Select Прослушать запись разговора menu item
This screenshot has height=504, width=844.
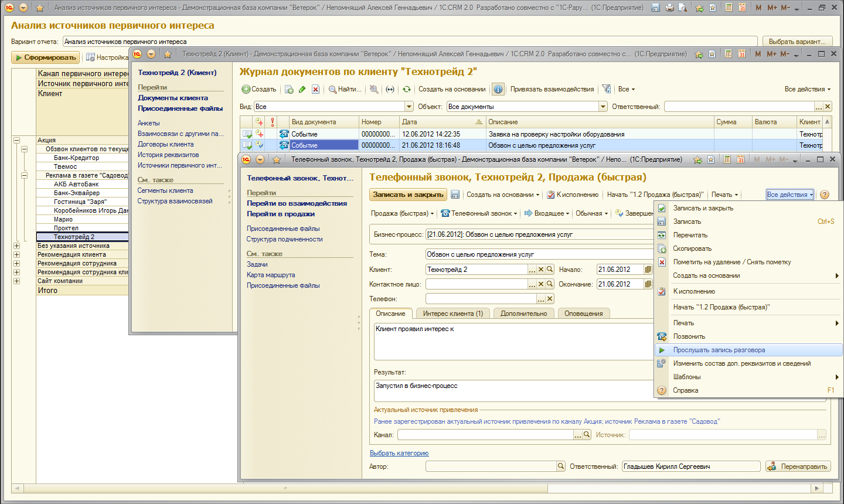tap(748, 350)
